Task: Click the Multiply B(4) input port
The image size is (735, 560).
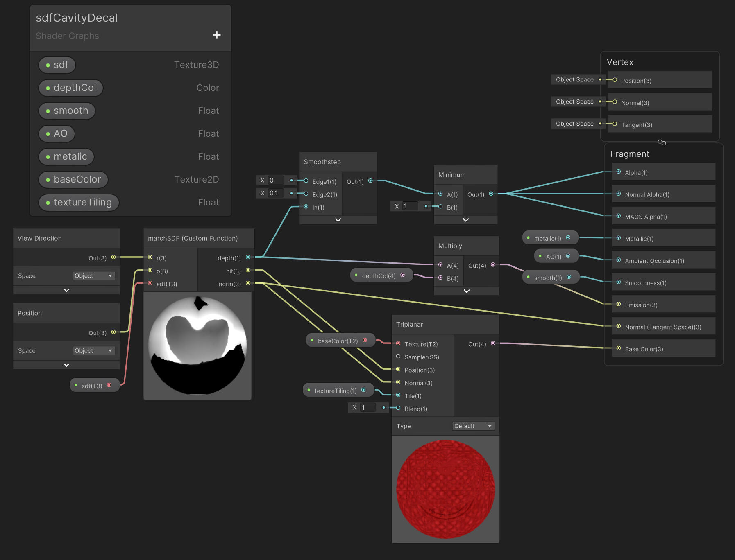Action: [x=440, y=278]
